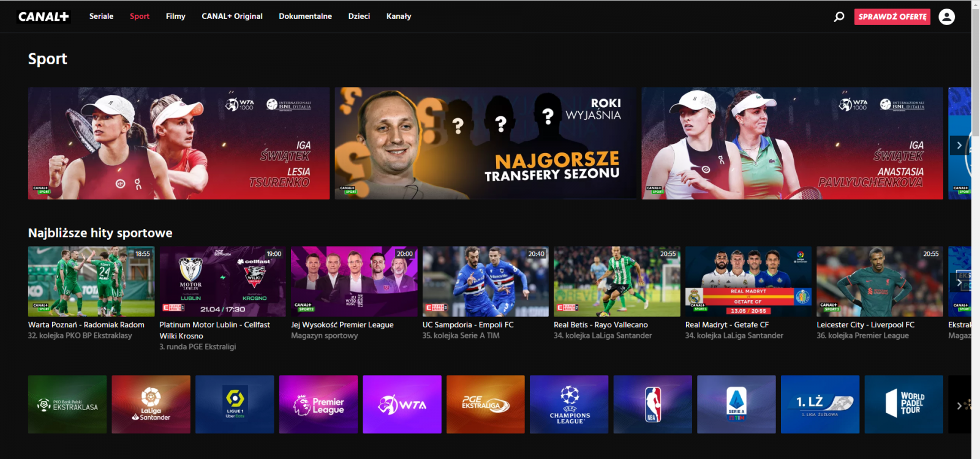Viewport: 980px width, 459px height.
Task: Open the user profile avatar icon
Action: (946, 17)
